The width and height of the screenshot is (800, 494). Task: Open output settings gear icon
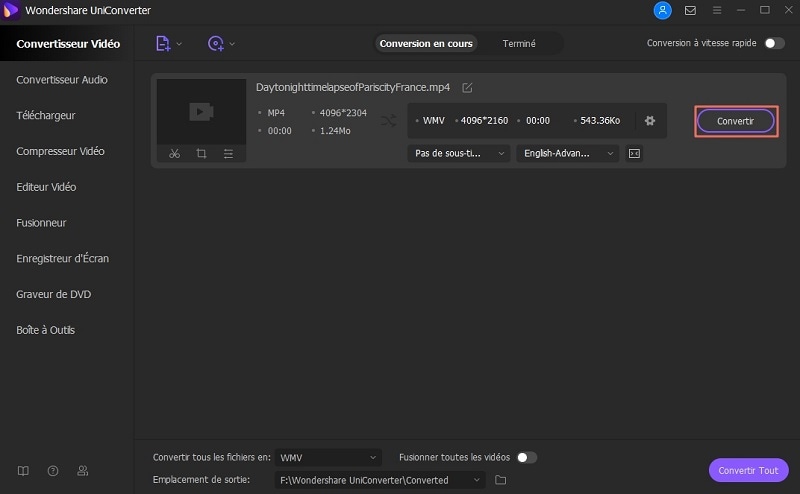coord(649,121)
